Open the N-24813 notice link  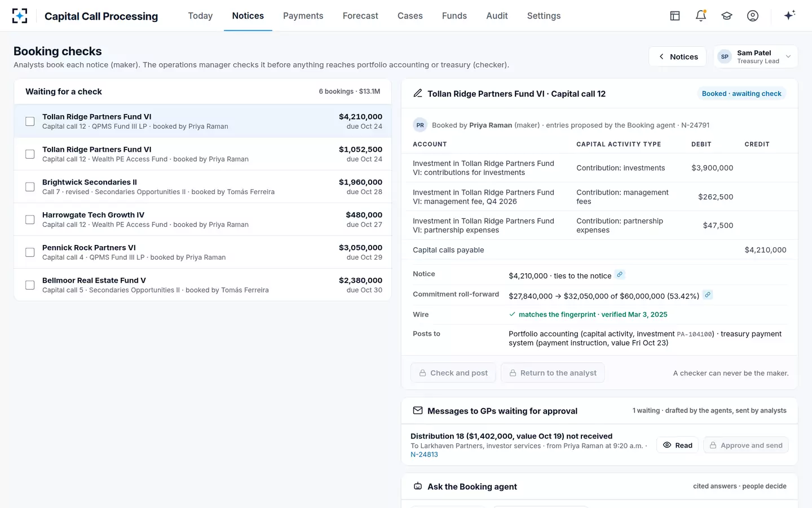coord(424,454)
